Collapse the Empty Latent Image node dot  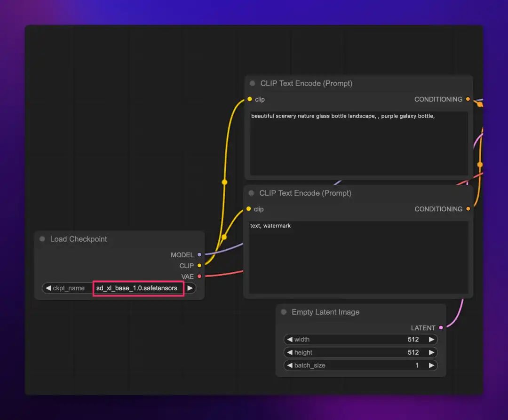pyautogui.click(x=284, y=312)
